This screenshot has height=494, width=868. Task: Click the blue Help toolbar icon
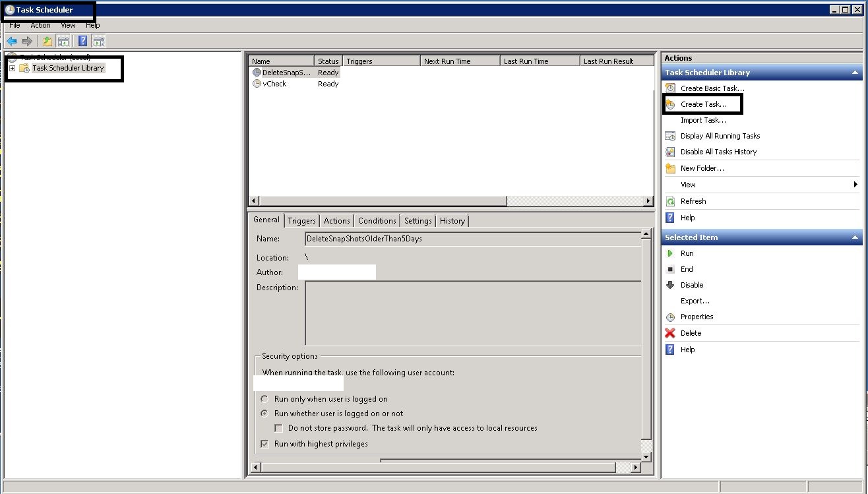tap(82, 42)
